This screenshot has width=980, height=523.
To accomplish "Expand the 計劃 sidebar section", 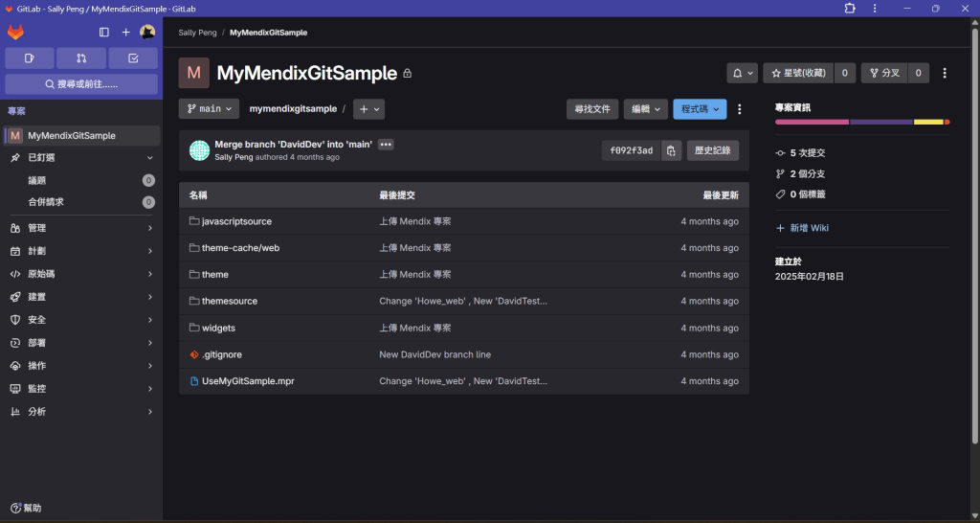I will tap(82, 251).
